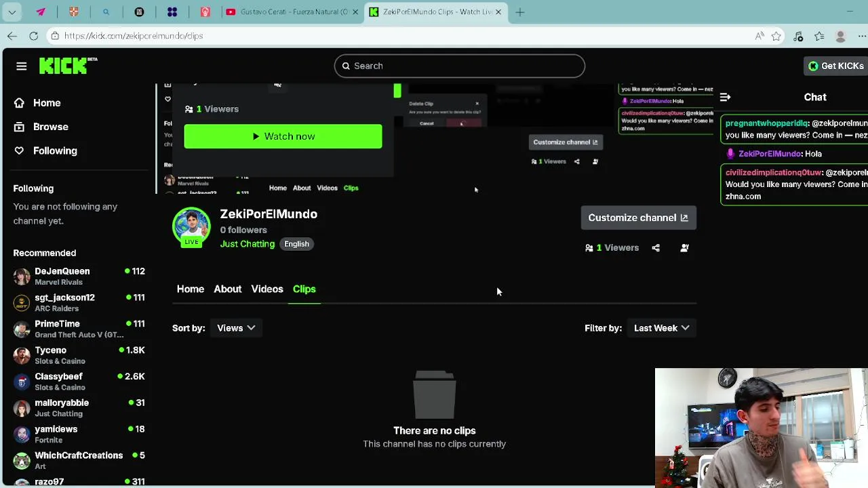This screenshot has height=488, width=868.
Task: Click the search-icon pinned tab
Action: (x=106, y=12)
